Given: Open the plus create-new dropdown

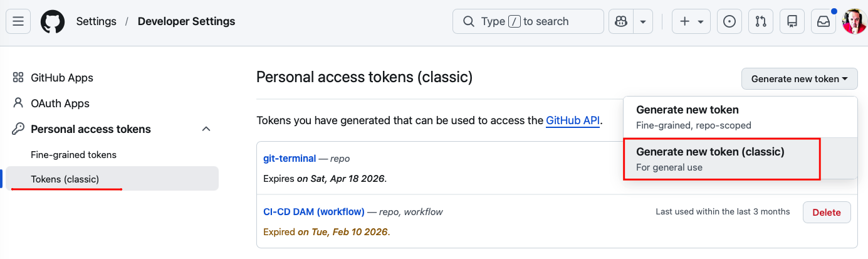Looking at the screenshot, I should [691, 21].
